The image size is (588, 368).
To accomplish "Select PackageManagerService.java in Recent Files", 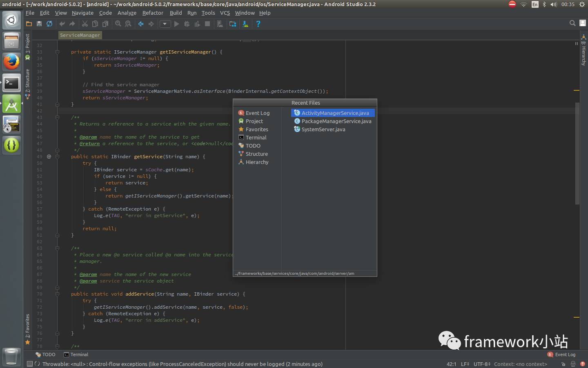I will coord(336,121).
